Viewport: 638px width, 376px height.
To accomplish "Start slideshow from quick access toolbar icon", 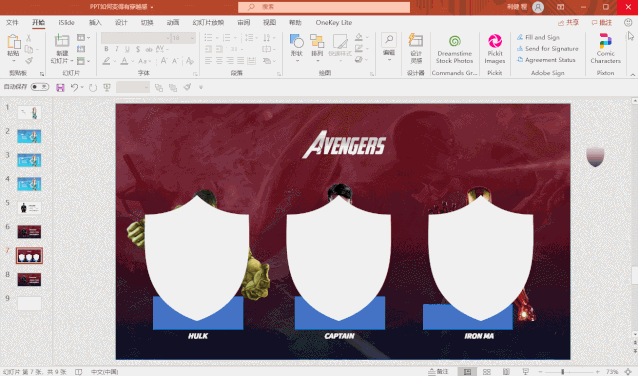I will click(107, 87).
